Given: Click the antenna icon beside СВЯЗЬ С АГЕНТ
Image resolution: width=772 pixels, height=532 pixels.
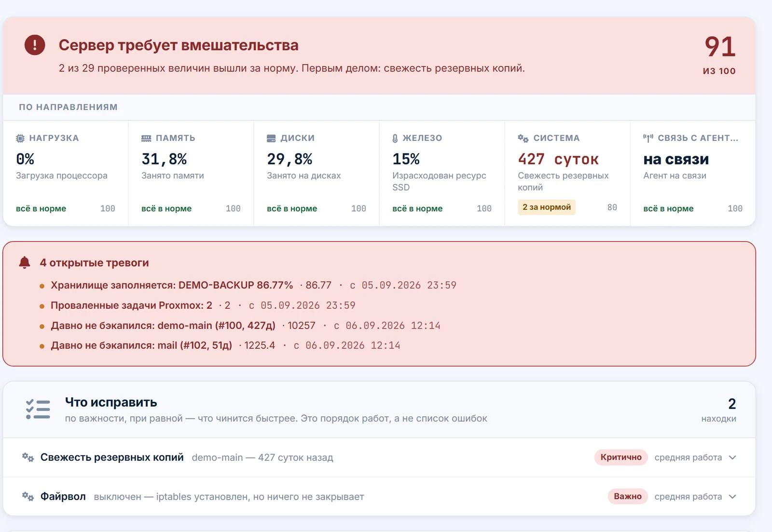Looking at the screenshot, I should (648, 138).
